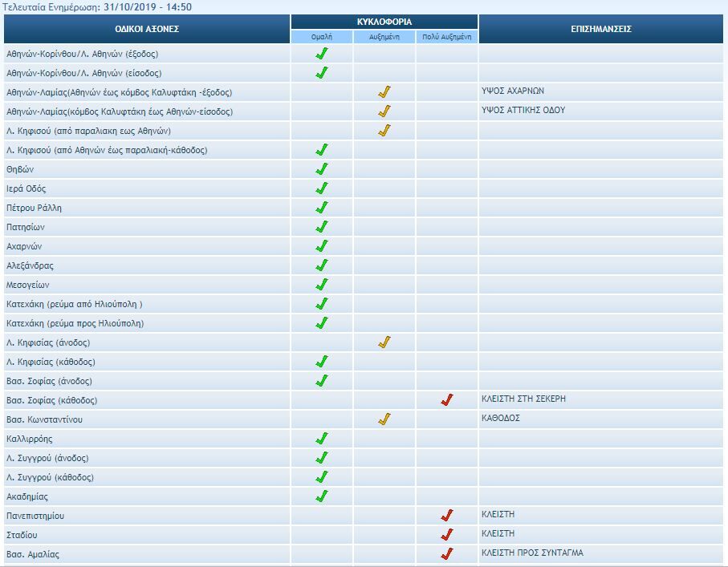Viewport: 728px width, 567px height.
Task: Click yellow checkmark for Βασ. Κωνσταντίνου
Action: coord(384,419)
